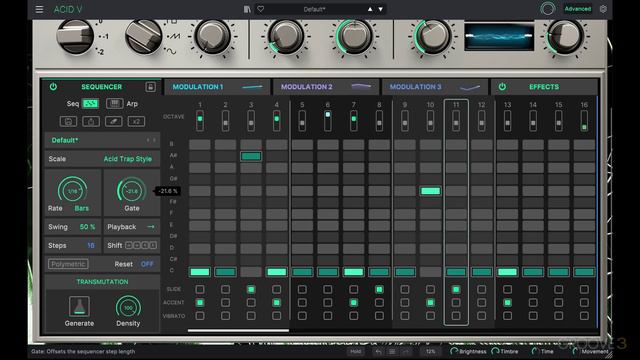Image resolution: width=640 pixels, height=360 pixels.
Task: Click the Generate flask icon
Action: point(79,306)
